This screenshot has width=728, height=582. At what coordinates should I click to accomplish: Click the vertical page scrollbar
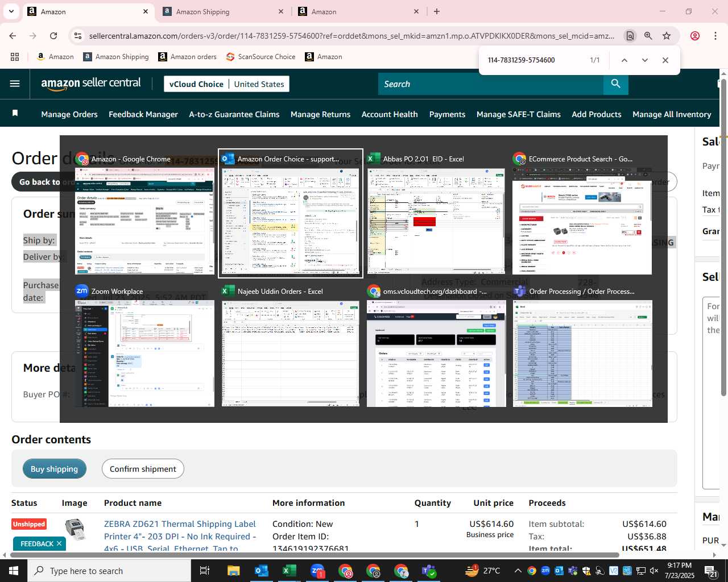coord(723,236)
